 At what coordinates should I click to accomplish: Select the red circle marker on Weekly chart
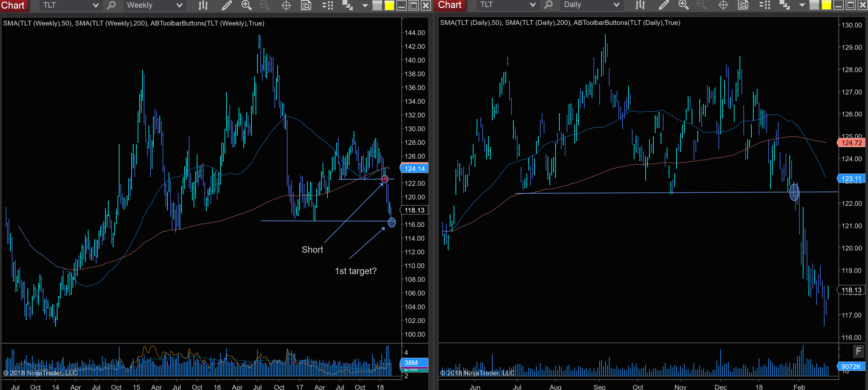pyautogui.click(x=385, y=179)
